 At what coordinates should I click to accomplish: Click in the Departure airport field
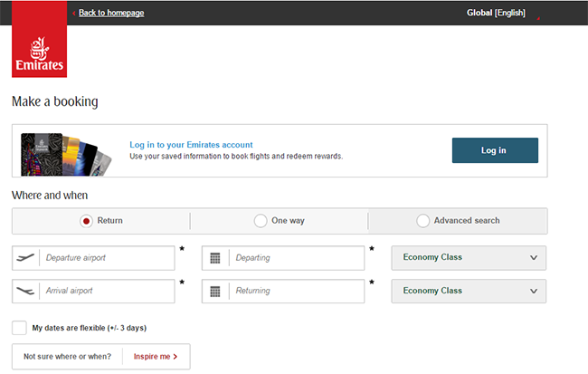[93, 258]
